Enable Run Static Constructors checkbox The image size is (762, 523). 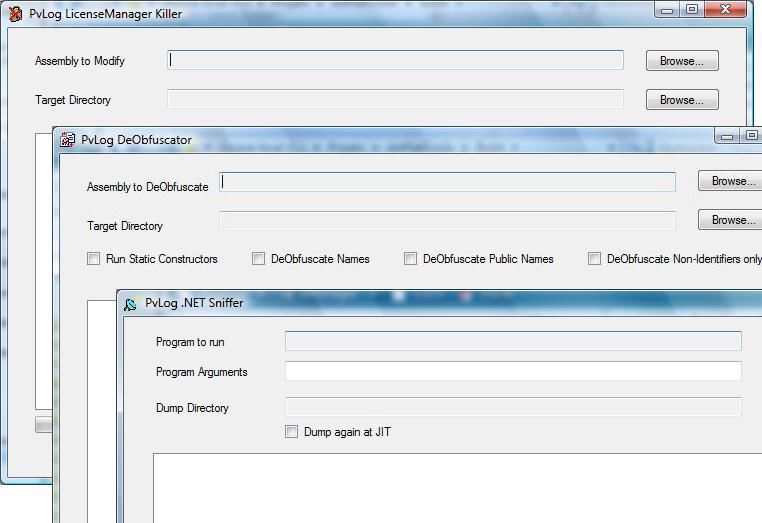[x=94, y=259]
